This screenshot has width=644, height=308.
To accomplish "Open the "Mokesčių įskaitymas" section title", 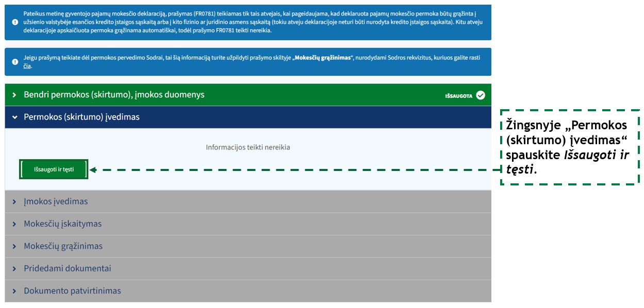I will tap(62, 224).
